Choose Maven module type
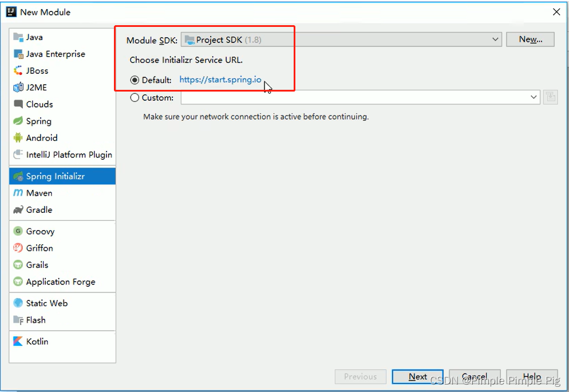Viewport: 569px width, 392px height. tap(62, 193)
